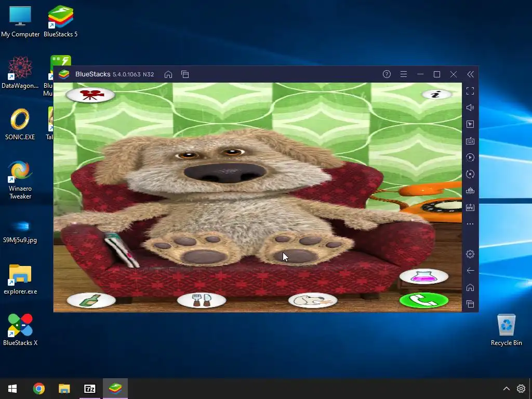
Task: Click the BlueStacks taskbar button
Action: pos(115,389)
